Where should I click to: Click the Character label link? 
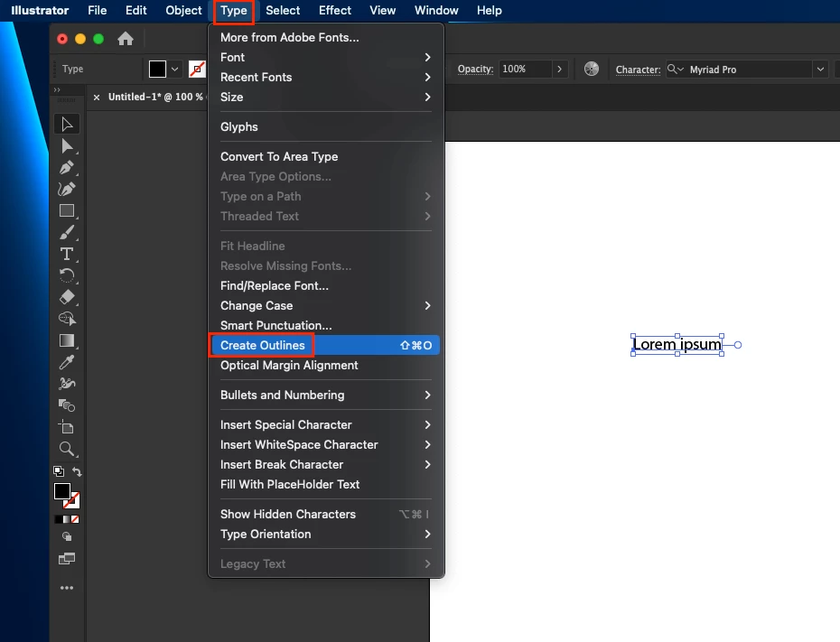(x=638, y=70)
